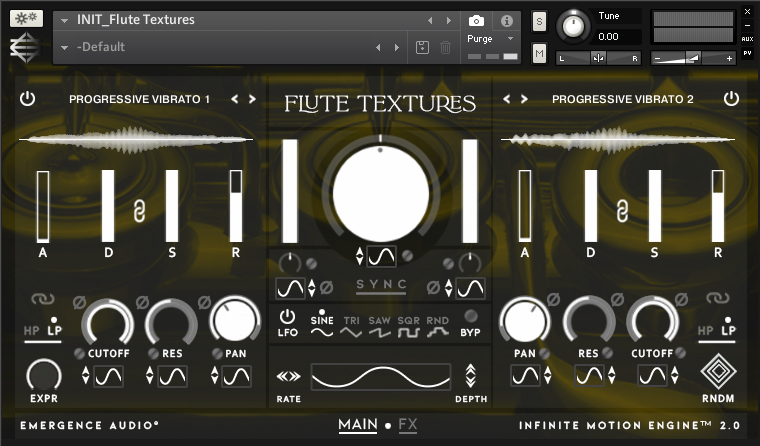Click the RNDM randomize diamond icon
The height and width of the screenshot is (446, 760).
click(x=718, y=373)
